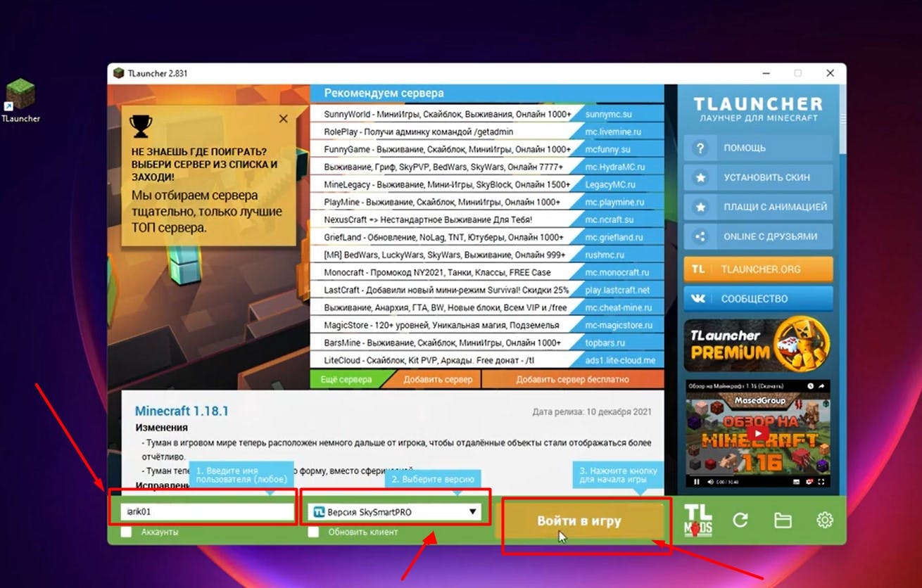Open launcher settings gear icon

pos(825,520)
